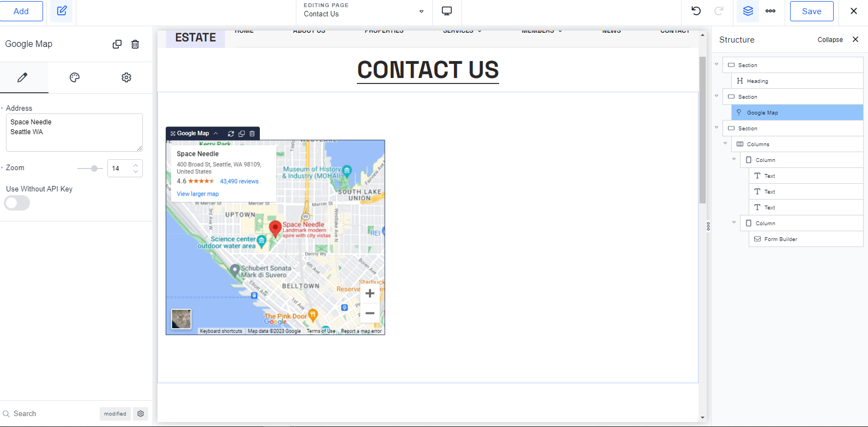Collapse the second Column node
The width and height of the screenshot is (868, 427).
click(x=734, y=222)
